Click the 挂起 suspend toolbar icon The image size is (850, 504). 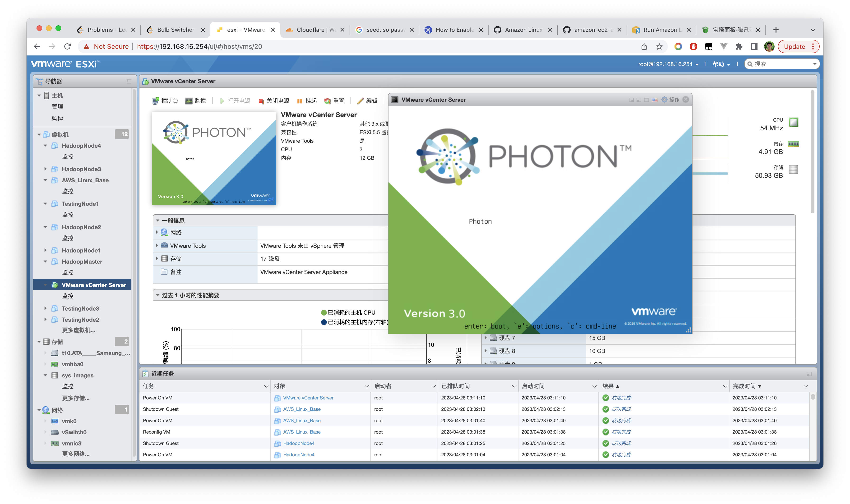(300, 101)
